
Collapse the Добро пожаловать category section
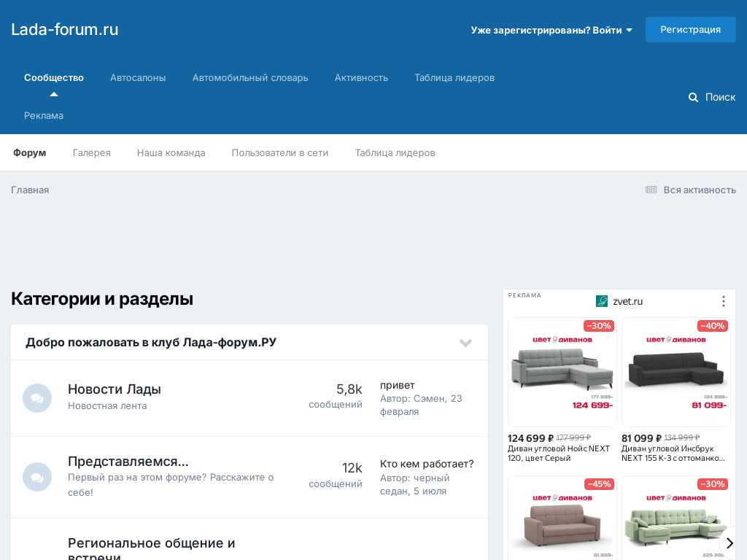465,343
